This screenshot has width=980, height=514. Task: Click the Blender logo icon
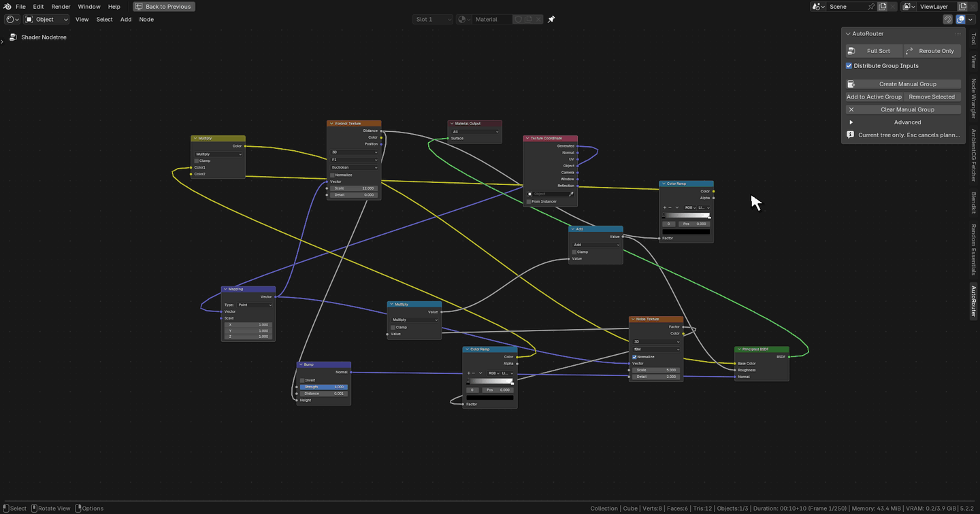[x=7, y=6]
